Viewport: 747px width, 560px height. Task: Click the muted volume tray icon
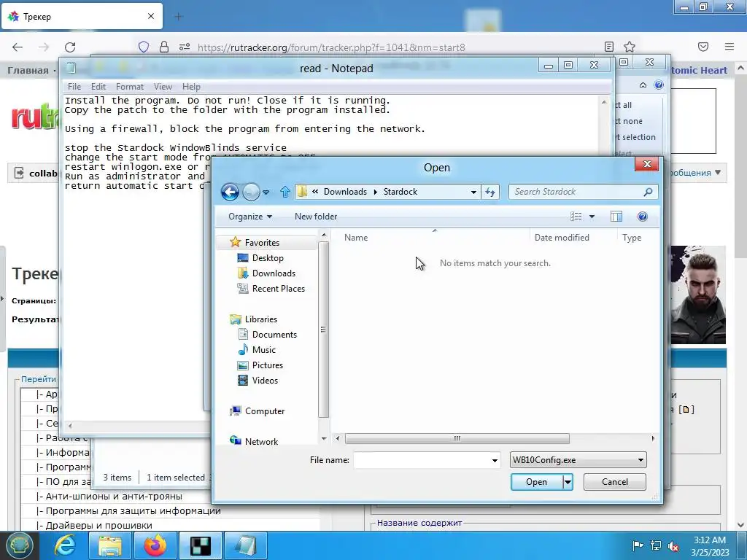click(673, 545)
